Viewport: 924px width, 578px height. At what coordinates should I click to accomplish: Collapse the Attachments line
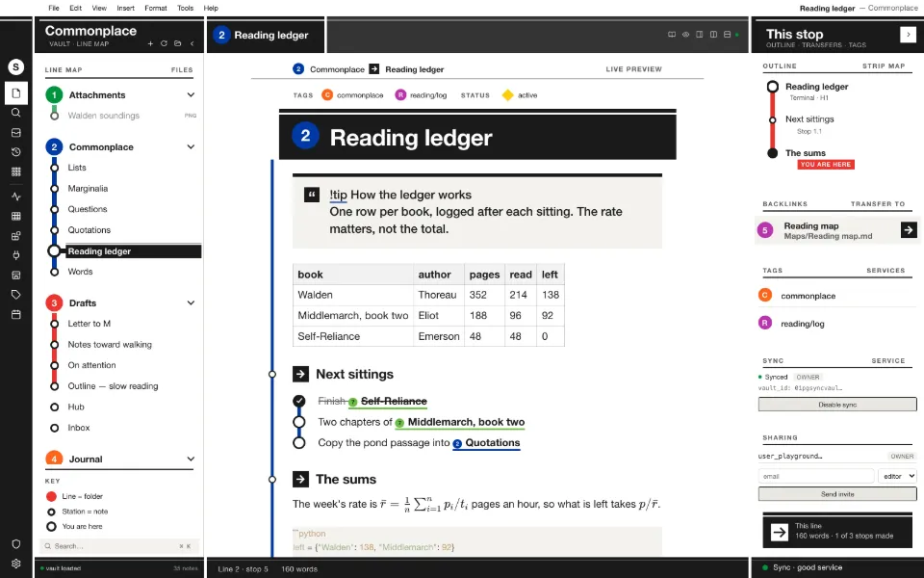point(191,95)
